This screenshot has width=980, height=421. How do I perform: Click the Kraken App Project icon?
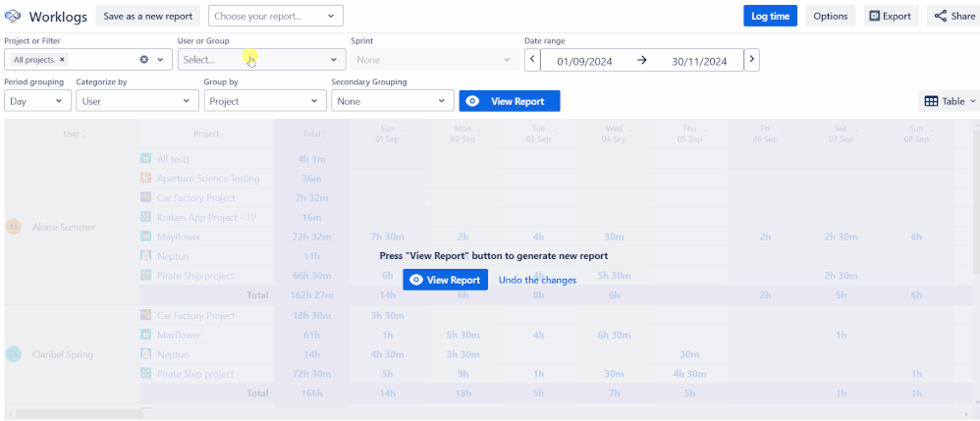(145, 218)
